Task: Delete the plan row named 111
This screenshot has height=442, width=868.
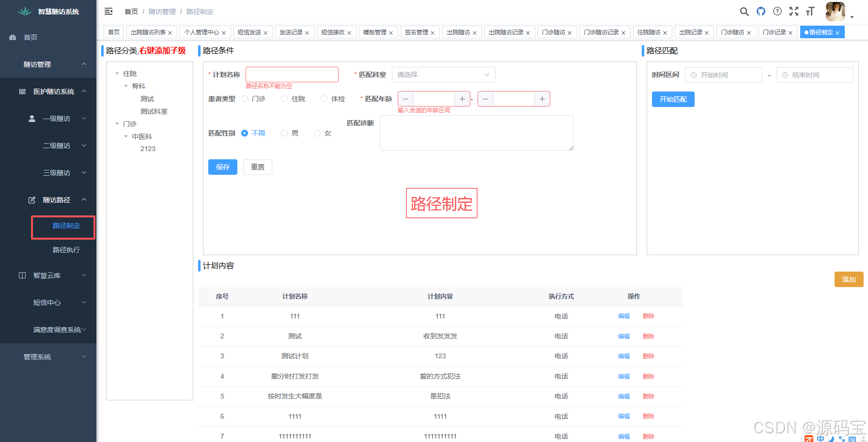Action: 649,316
